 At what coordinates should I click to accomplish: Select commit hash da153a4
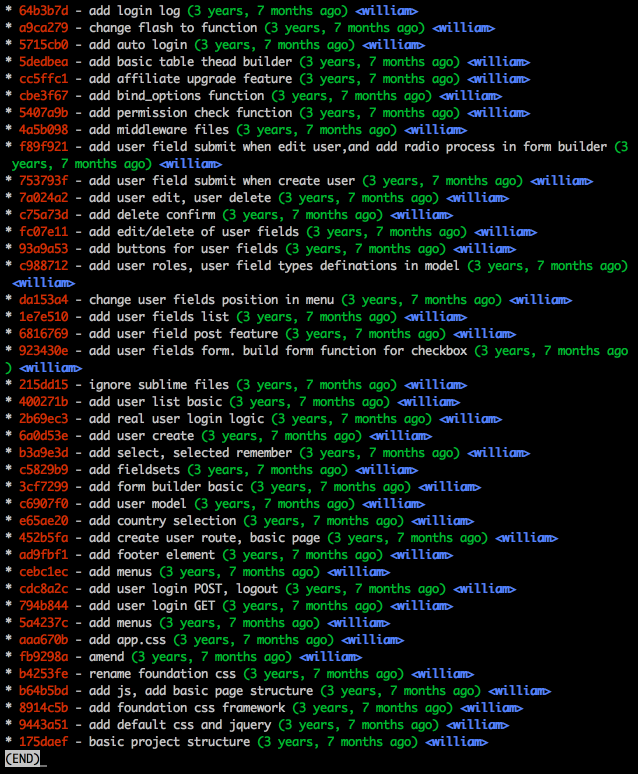point(43,300)
